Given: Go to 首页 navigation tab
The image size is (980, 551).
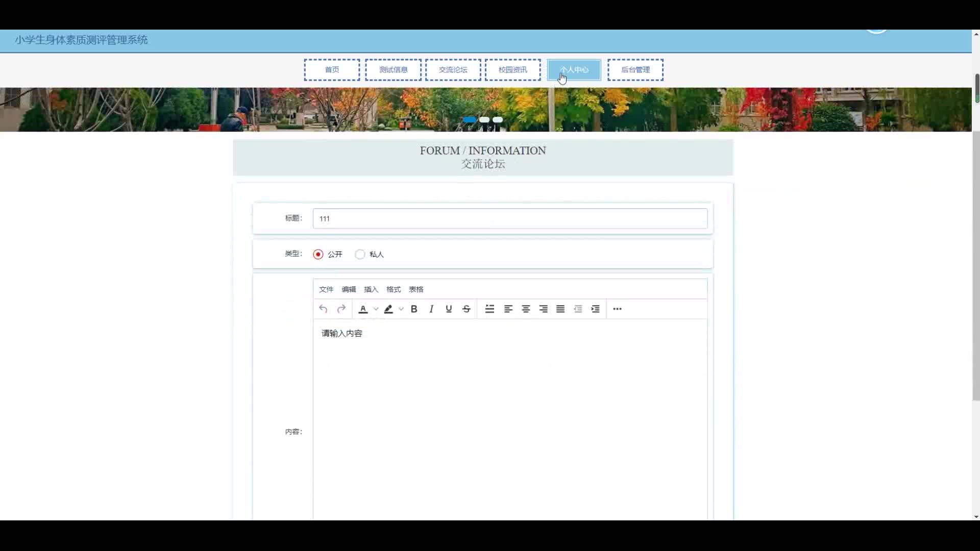Looking at the screenshot, I should click(x=332, y=70).
